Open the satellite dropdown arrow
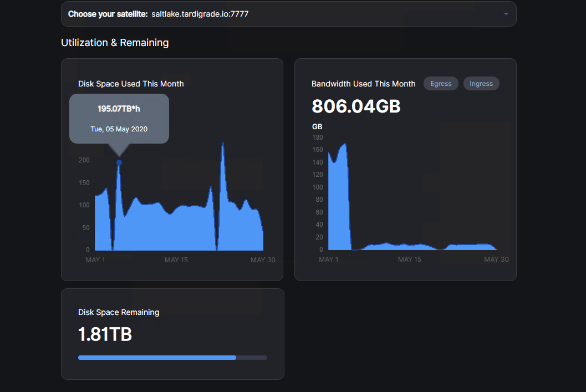Screen dimensions: 586x392 (x=506, y=14)
